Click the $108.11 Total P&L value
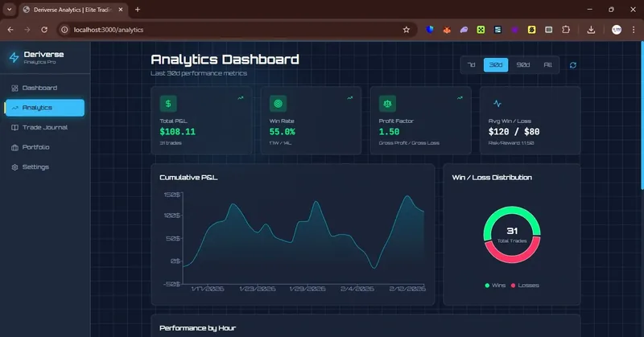The height and width of the screenshot is (337, 644). pyautogui.click(x=177, y=132)
